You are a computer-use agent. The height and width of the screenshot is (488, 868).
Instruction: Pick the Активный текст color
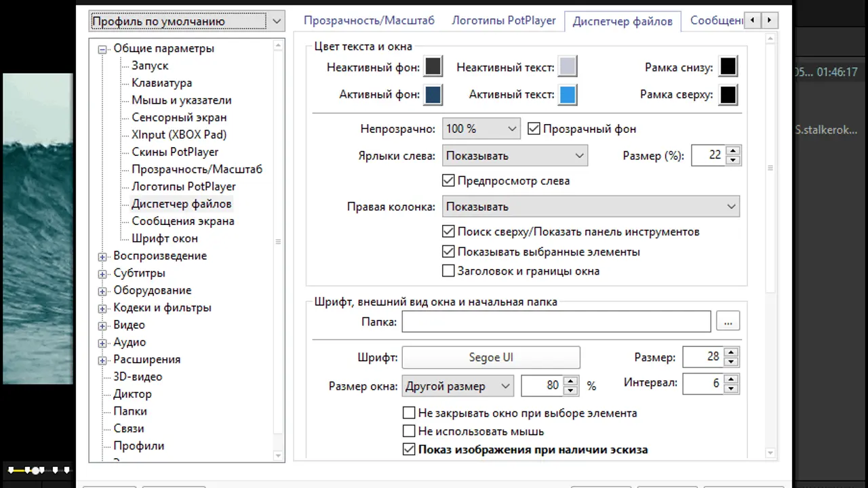(x=568, y=95)
